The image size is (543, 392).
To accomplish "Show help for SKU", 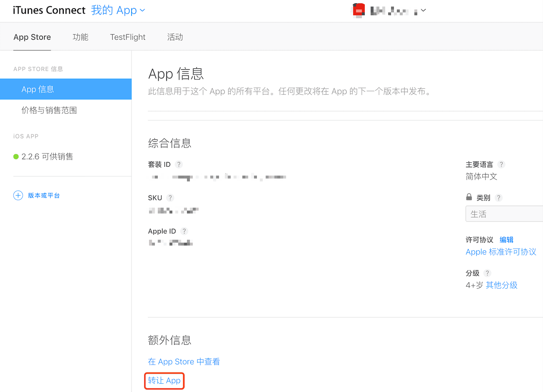I will pyautogui.click(x=170, y=198).
